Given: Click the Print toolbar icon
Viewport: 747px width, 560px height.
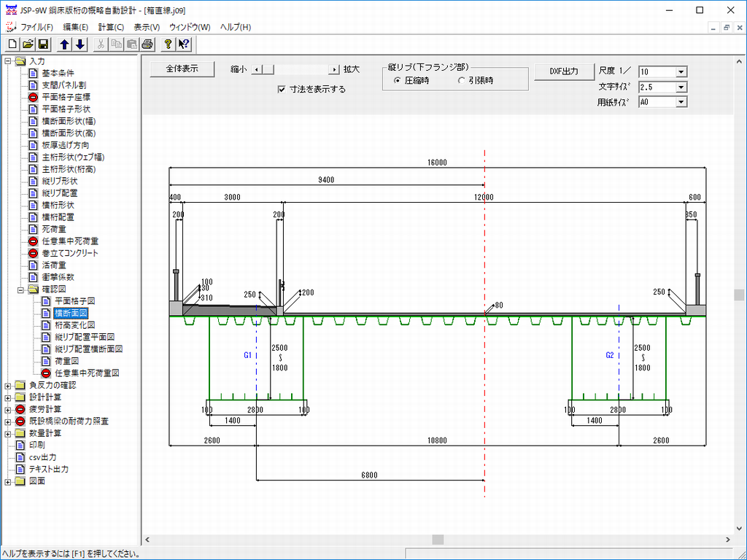Looking at the screenshot, I should 147,44.
